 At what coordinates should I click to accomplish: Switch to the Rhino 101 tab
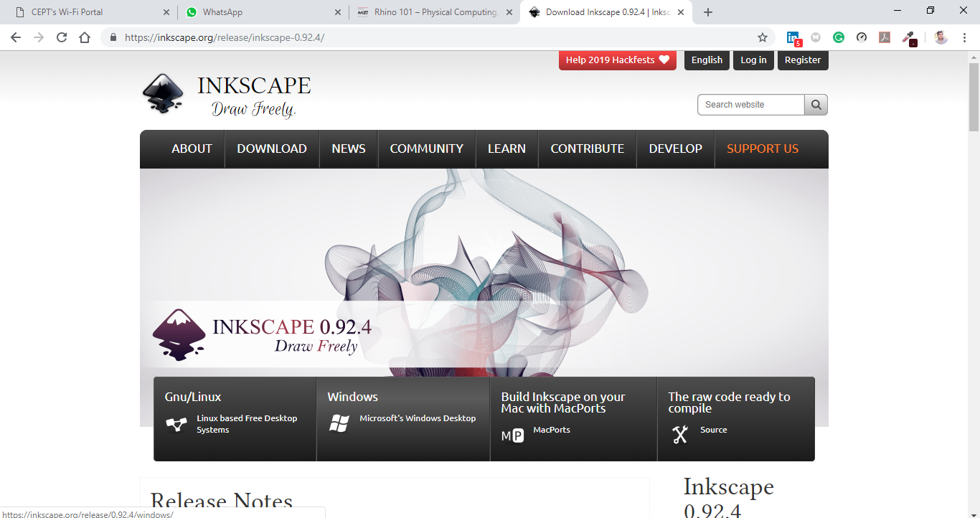(434, 12)
